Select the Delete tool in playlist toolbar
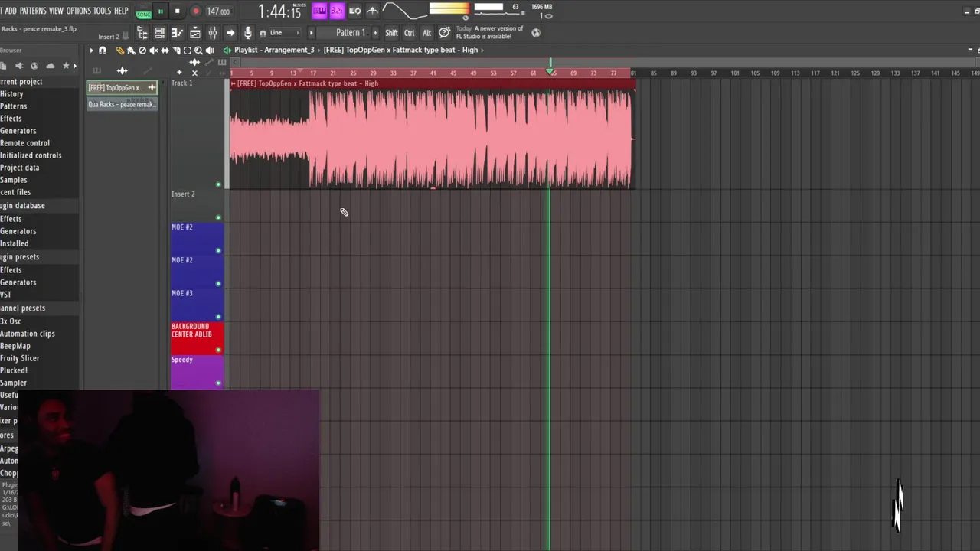 tap(142, 51)
